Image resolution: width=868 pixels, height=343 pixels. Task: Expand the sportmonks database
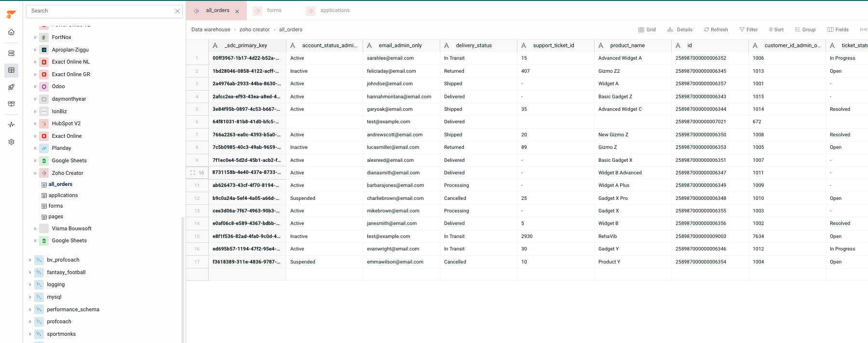(30, 334)
